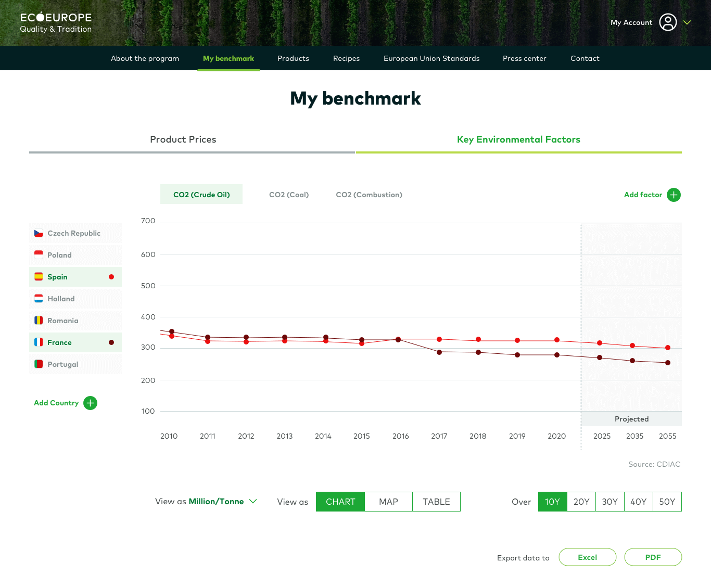Select the 30Y time range option
Viewport: 711px width, 588px height.
610,501
